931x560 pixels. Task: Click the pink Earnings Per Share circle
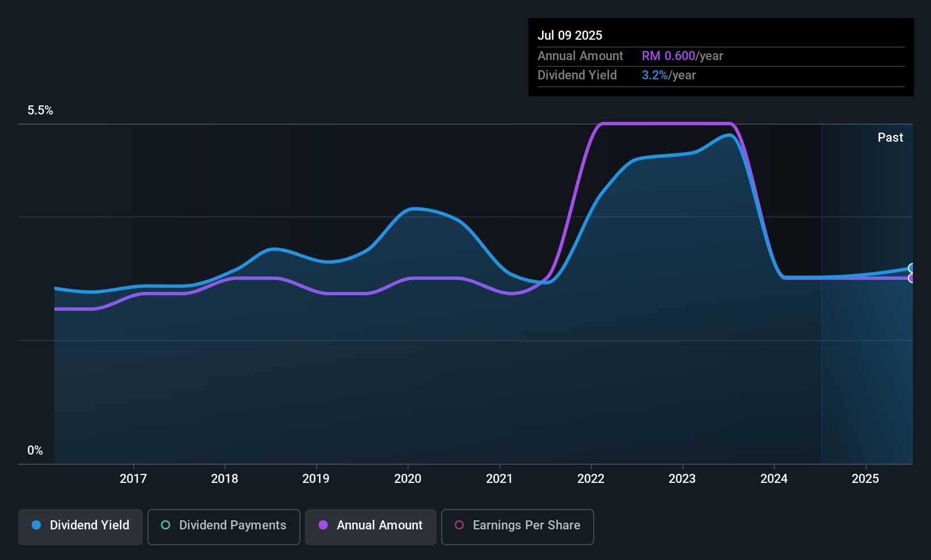tap(459, 525)
